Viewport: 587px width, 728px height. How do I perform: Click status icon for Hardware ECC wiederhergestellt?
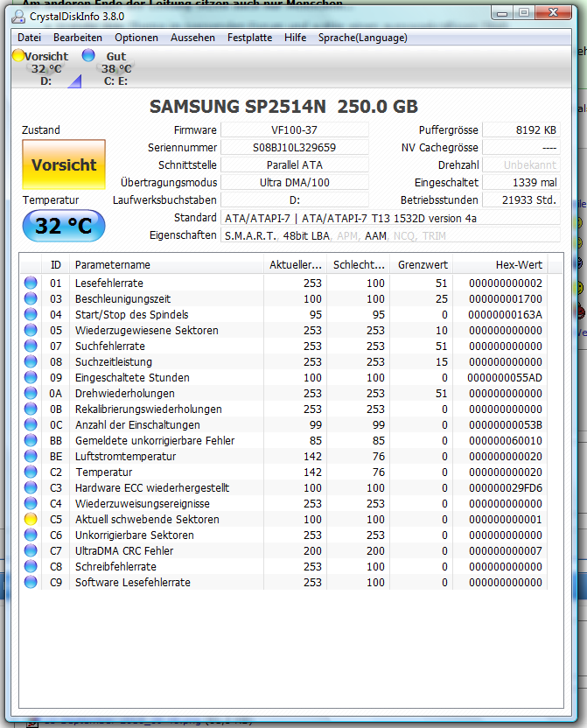tap(31, 488)
